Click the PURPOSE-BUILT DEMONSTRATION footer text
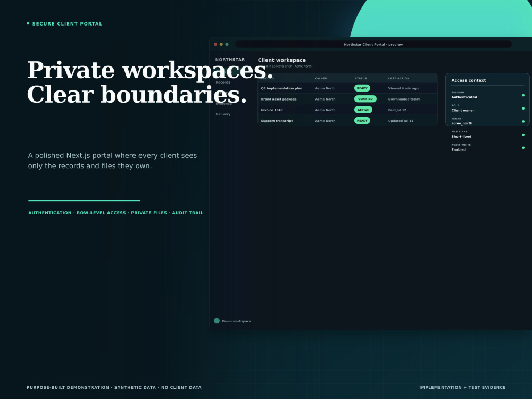This screenshot has width=532, height=399. 68,387
